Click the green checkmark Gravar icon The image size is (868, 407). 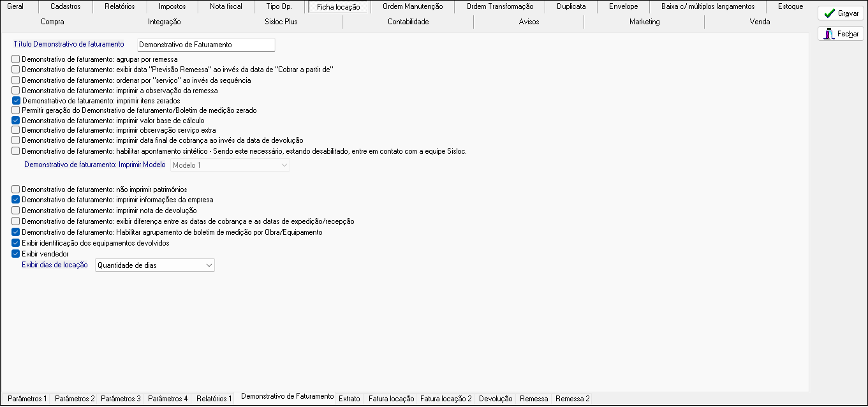click(829, 13)
